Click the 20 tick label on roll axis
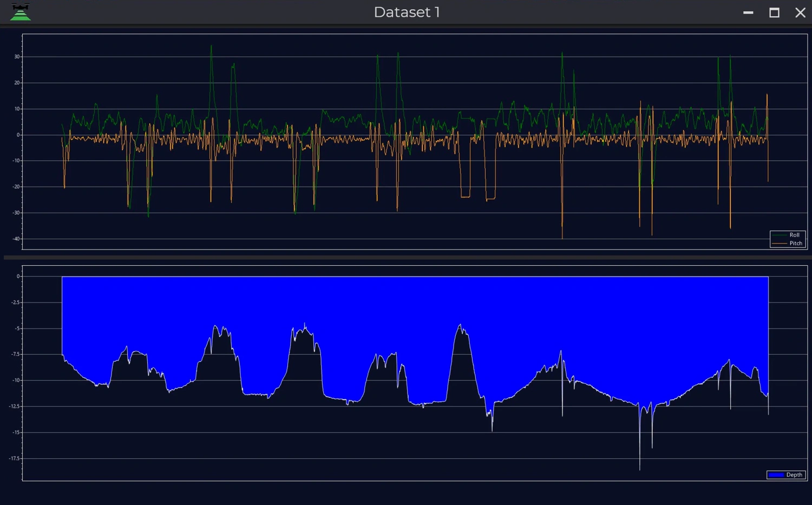This screenshot has width=812, height=505. [x=17, y=83]
